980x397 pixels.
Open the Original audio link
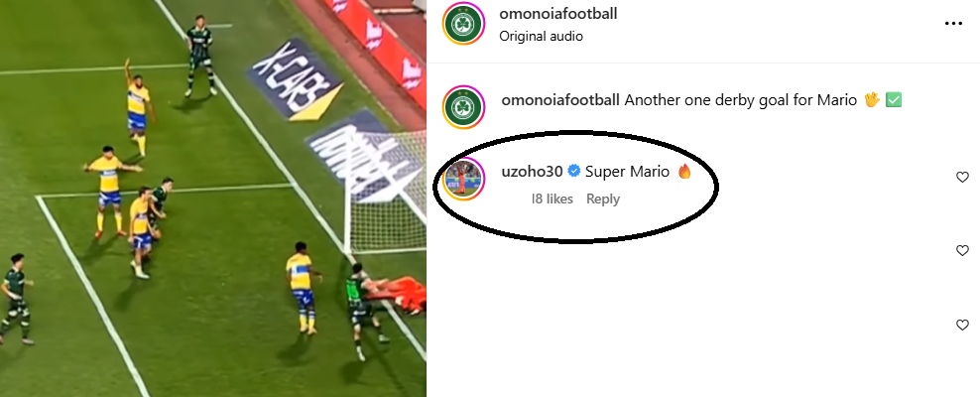[541, 37]
